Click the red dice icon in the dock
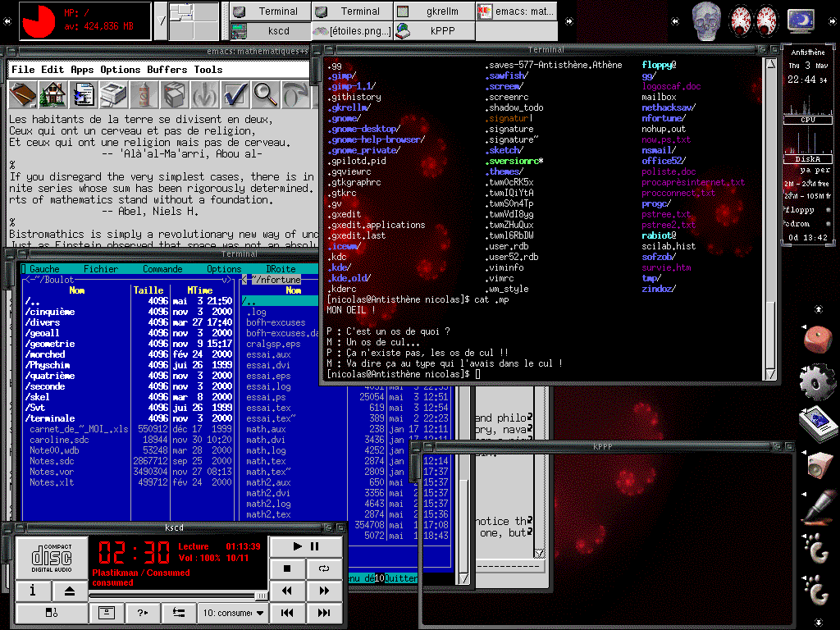This screenshot has height=630, width=840. 816,339
